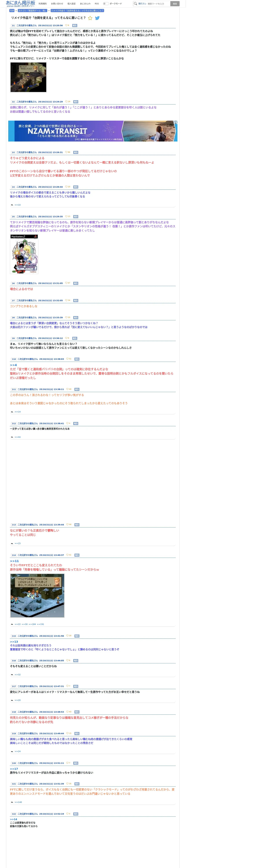Screen dimensions: 262x868
Task: Favorite this thread with the star icon
Action: [90, 18]
